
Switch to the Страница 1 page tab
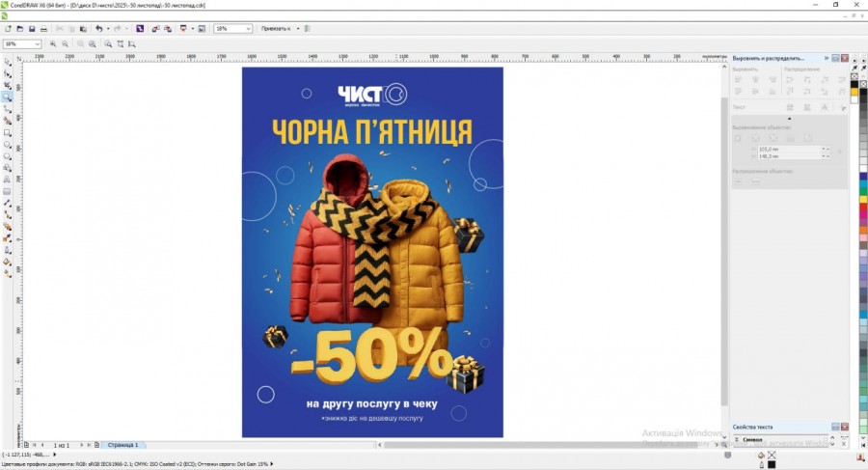[122, 445]
